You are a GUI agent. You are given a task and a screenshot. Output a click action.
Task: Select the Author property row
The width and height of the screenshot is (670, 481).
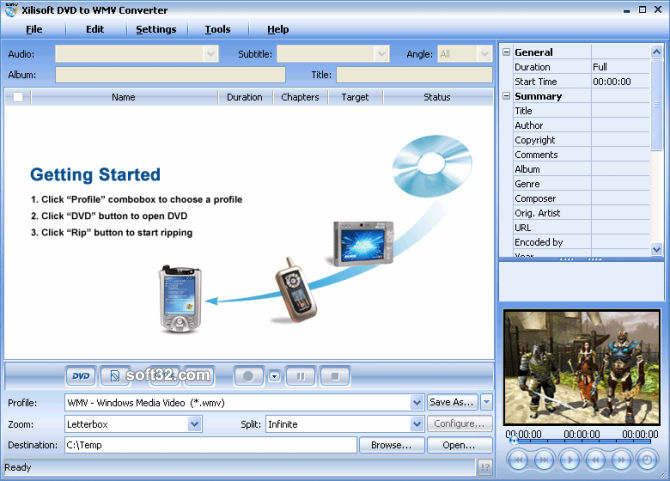coord(581,125)
